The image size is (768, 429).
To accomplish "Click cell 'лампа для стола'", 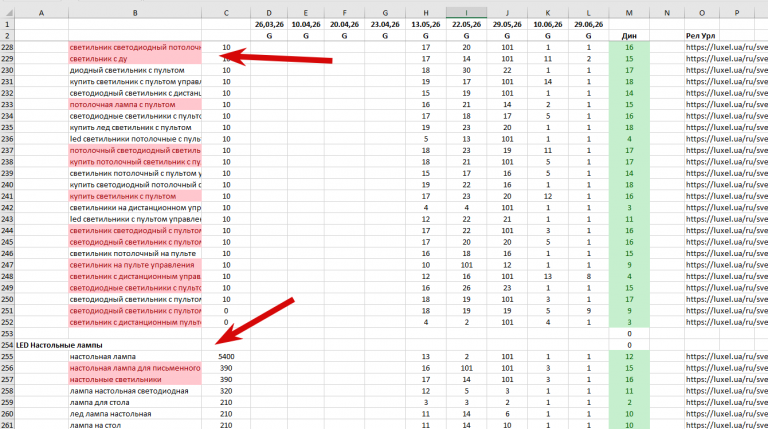I will click(135, 403).
